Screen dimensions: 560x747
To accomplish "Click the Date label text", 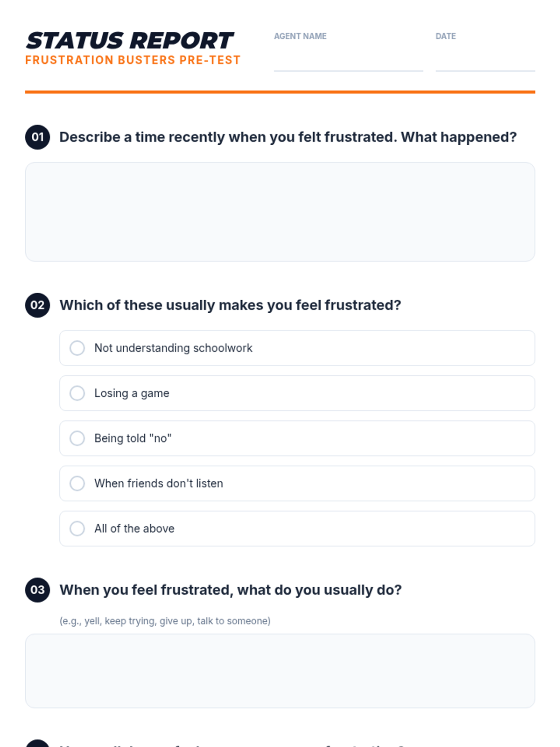I will [446, 36].
